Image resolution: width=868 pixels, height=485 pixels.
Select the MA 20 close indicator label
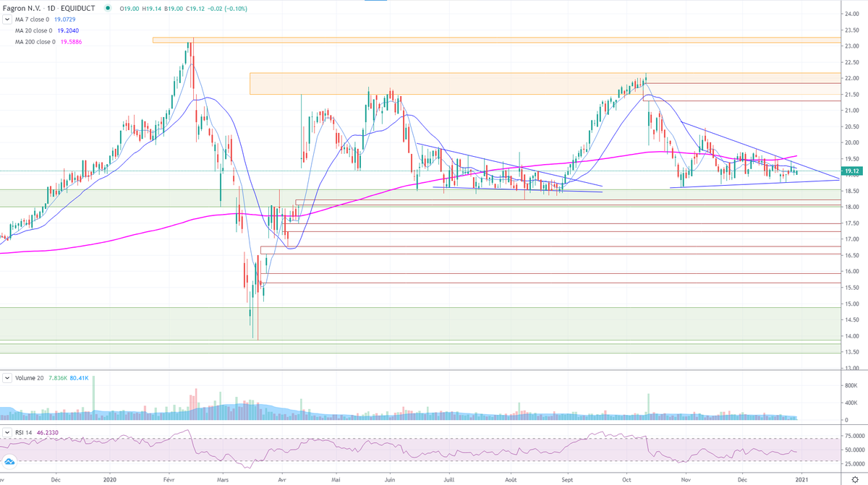click(34, 32)
